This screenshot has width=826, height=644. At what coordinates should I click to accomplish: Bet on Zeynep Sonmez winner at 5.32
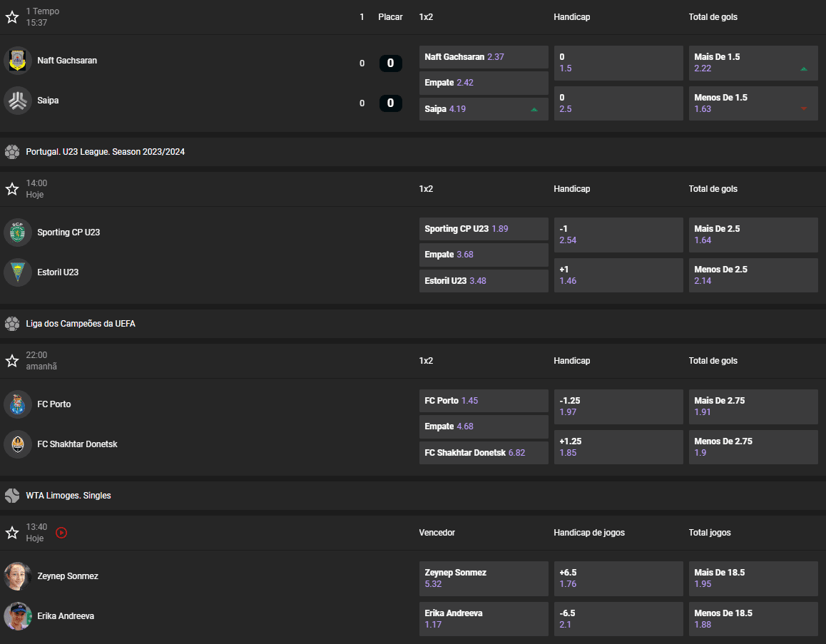(484, 578)
